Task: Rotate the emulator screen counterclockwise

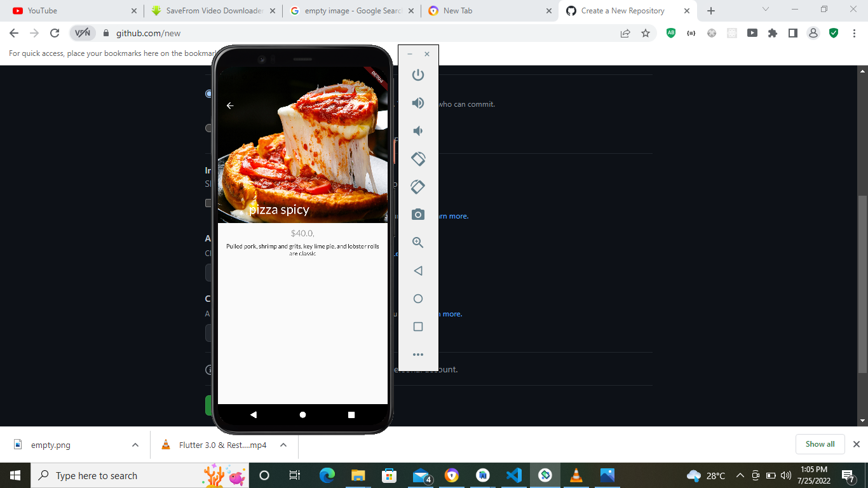Action: pos(417,159)
